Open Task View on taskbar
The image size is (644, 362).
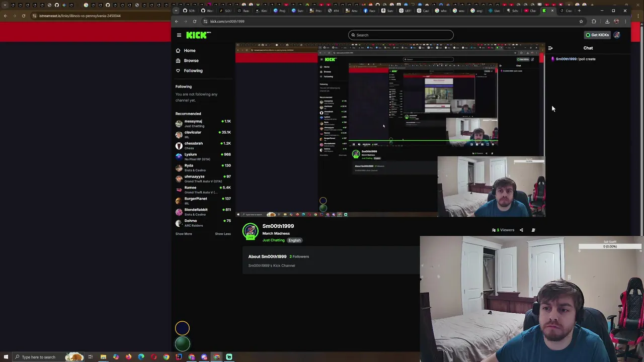pos(91,357)
